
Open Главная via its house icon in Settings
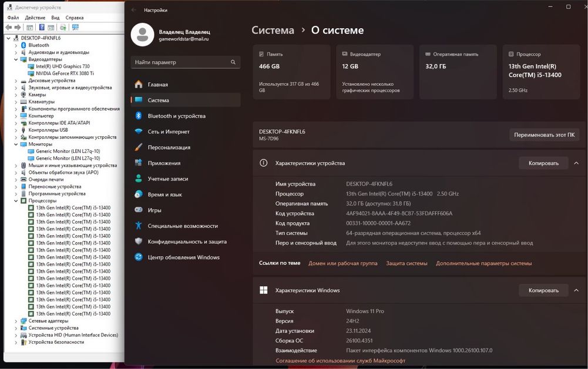(x=139, y=85)
